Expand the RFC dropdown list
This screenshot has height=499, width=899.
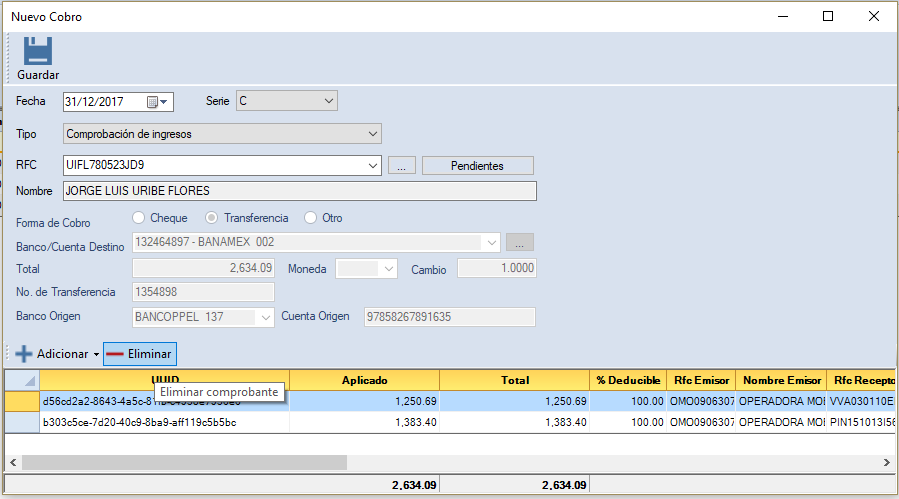[x=373, y=166]
